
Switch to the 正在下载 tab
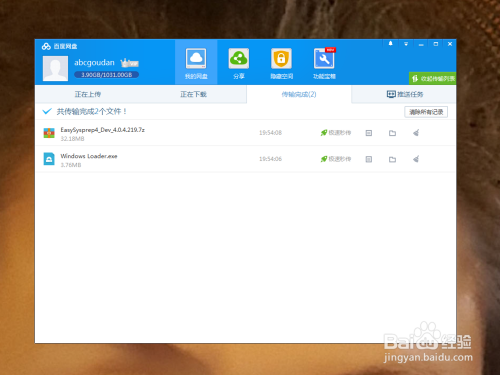(193, 94)
